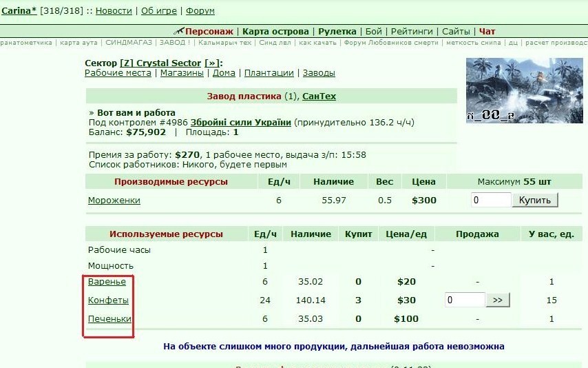Go to the Форум link
The image size is (588, 368).
click(x=200, y=10)
